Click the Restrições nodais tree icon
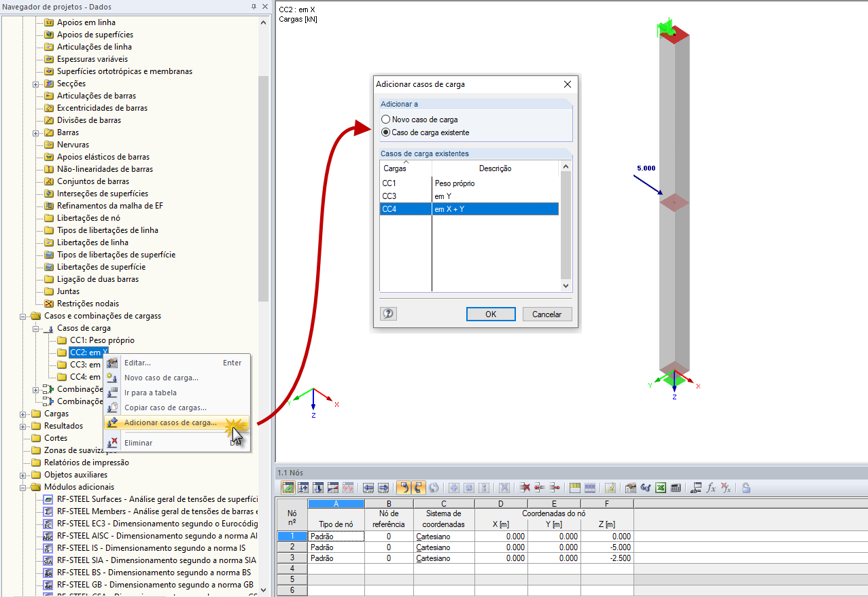This screenshot has height=597, width=868. click(49, 304)
